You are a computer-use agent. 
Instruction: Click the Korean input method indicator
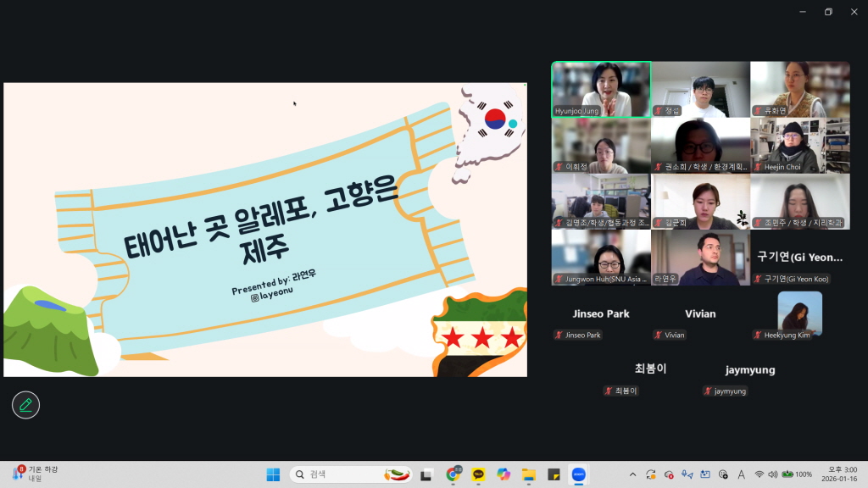tap(742, 474)
